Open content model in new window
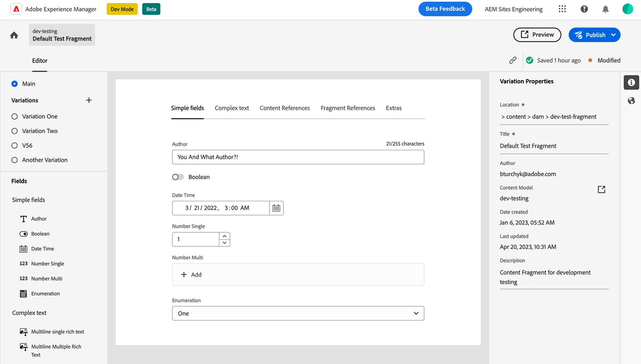Image resolution: width=641 pixels, height=364 pixels. tap(601, 189)
